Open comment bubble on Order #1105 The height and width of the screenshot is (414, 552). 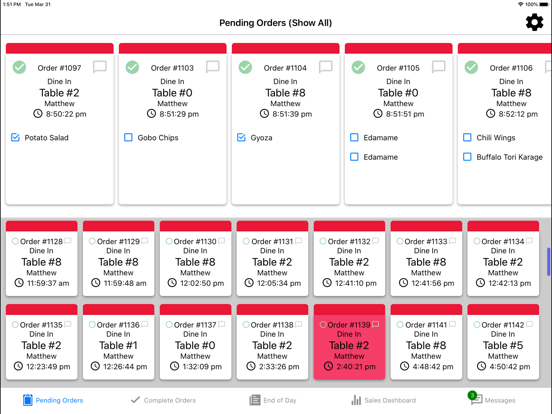click(x=439, y=67)
